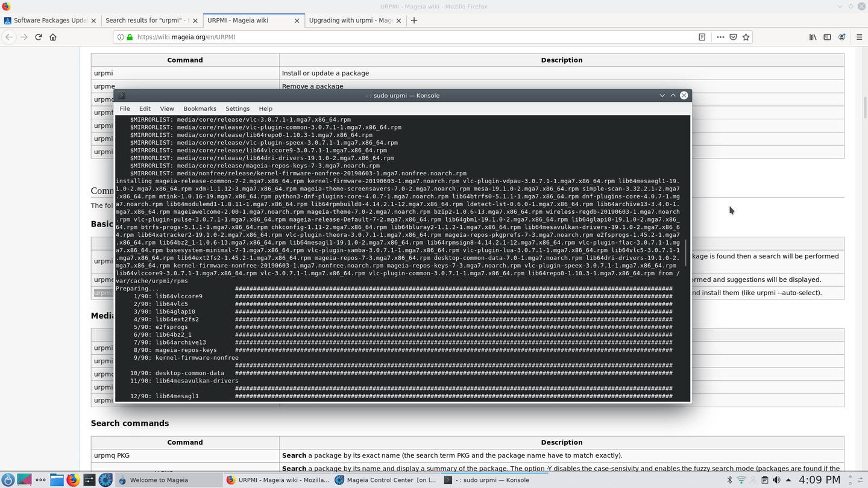
Task: Close the URPMI - Mageia wiki tab
Action: 297,20
